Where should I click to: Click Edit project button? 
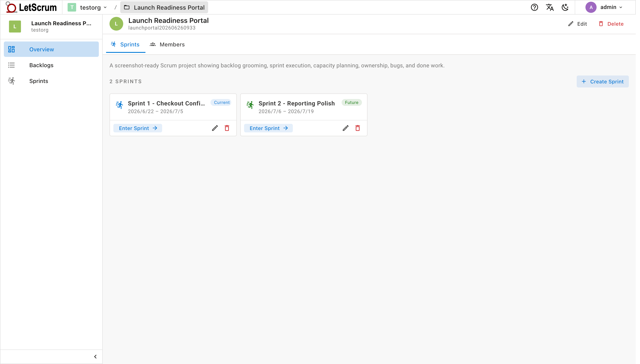577,24
